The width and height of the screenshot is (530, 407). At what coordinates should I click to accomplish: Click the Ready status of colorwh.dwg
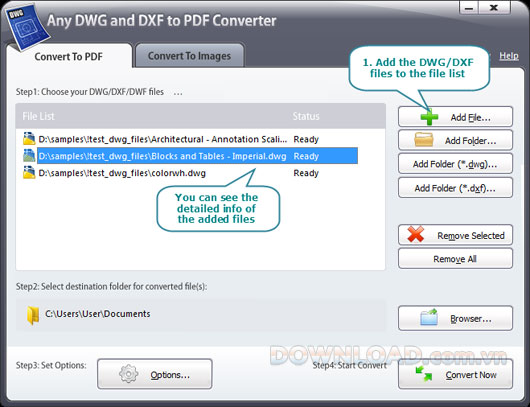306,173
